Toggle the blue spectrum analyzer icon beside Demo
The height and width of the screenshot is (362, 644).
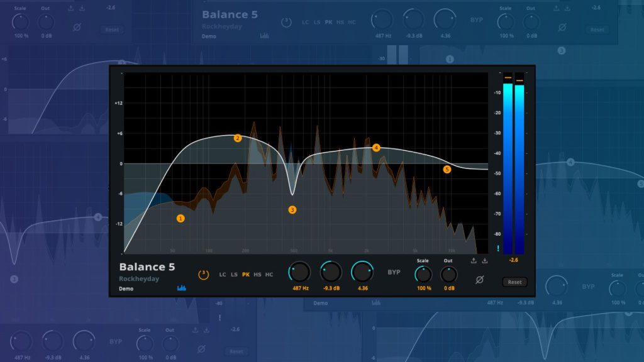point(182,288)
